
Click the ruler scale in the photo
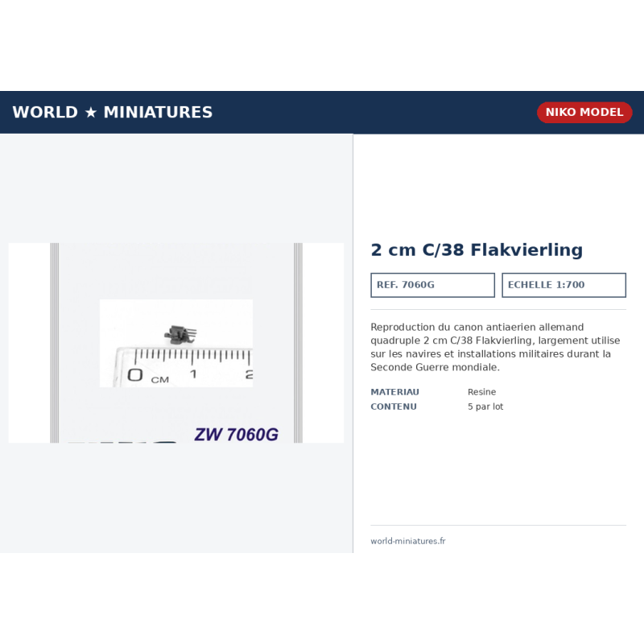coord(184,366)
